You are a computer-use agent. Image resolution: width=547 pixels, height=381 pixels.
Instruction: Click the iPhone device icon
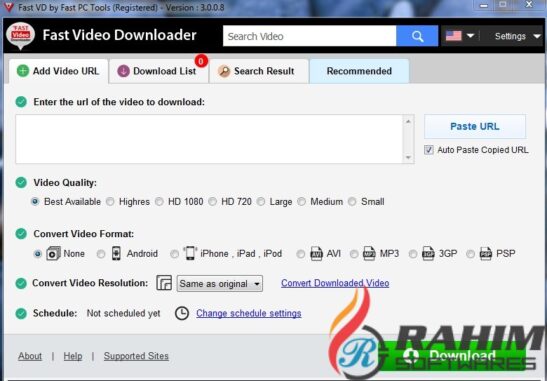[x=190, y=253]
